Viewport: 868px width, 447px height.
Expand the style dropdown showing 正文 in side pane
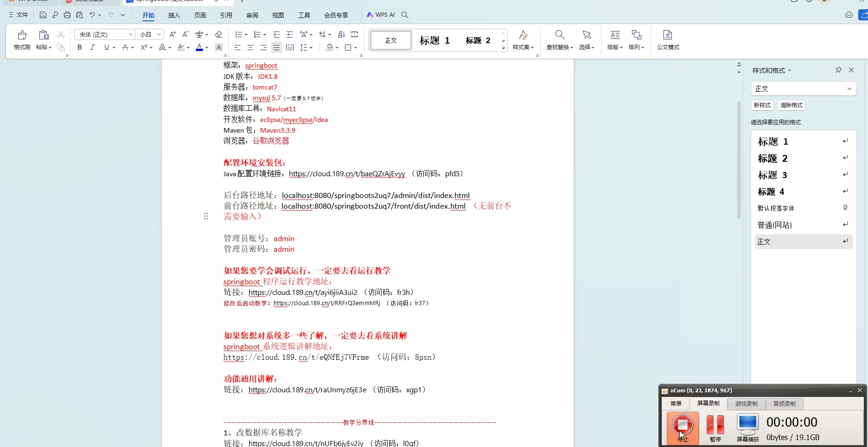(849, 89)
